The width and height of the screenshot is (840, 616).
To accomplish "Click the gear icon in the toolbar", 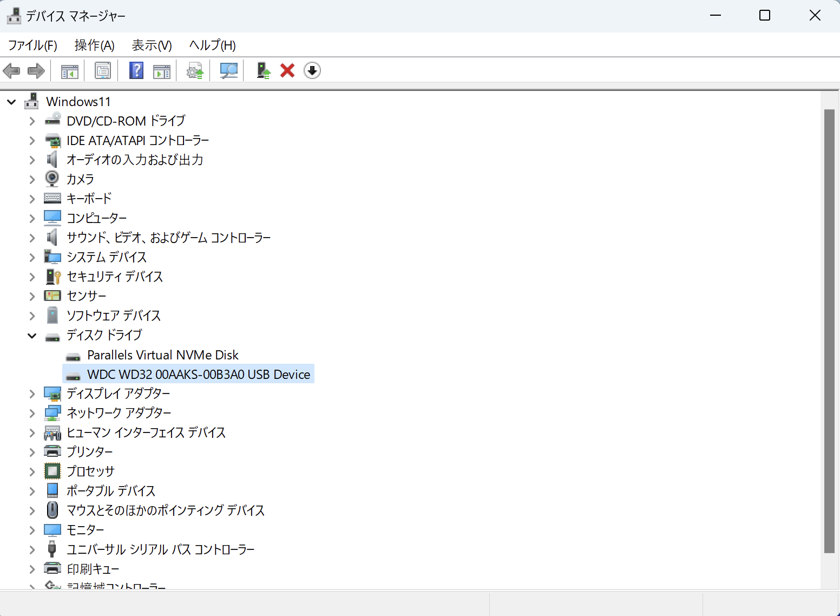I will (195, 70).
